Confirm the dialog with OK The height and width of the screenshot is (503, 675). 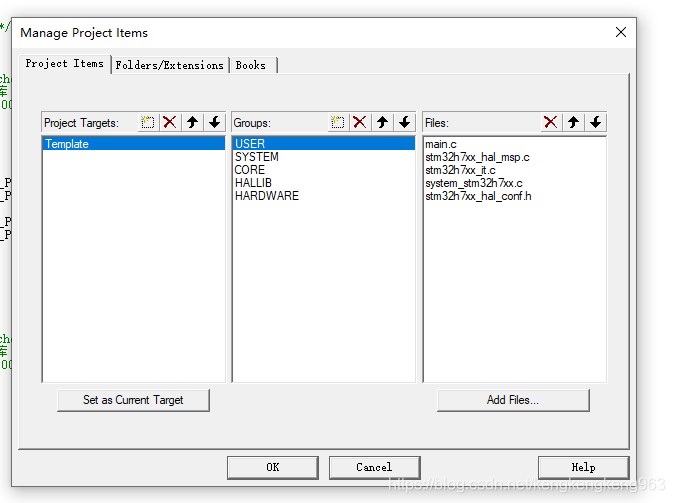coord(272,467)
